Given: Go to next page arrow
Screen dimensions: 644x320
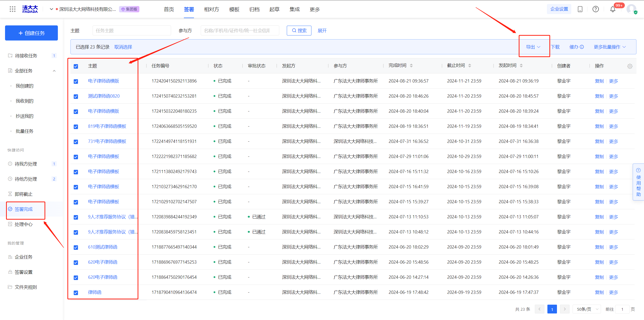Looking at the screenshot, I should coord(565,309).
